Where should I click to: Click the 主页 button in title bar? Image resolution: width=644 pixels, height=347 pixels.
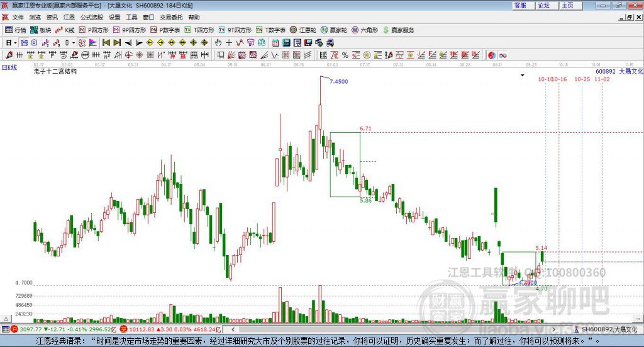click(x=571, y=5)
